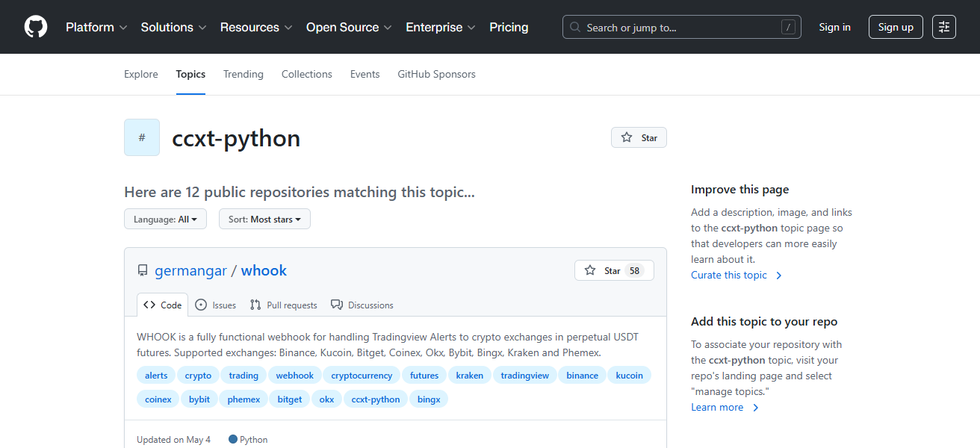Screen dimensions: 980x448
Task: Click the repository icon beside germangar
Action: [x=143, y=271]
